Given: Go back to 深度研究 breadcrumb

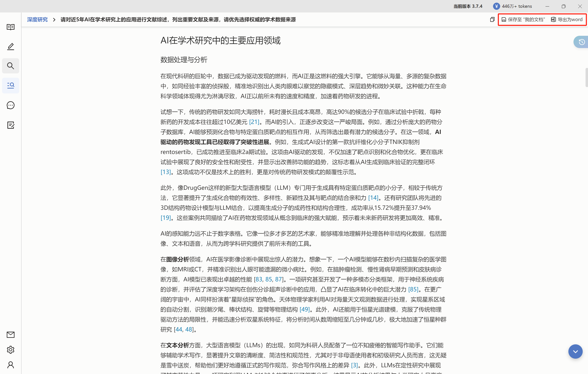Looking at the screenshot, I should tap(37, 20).
